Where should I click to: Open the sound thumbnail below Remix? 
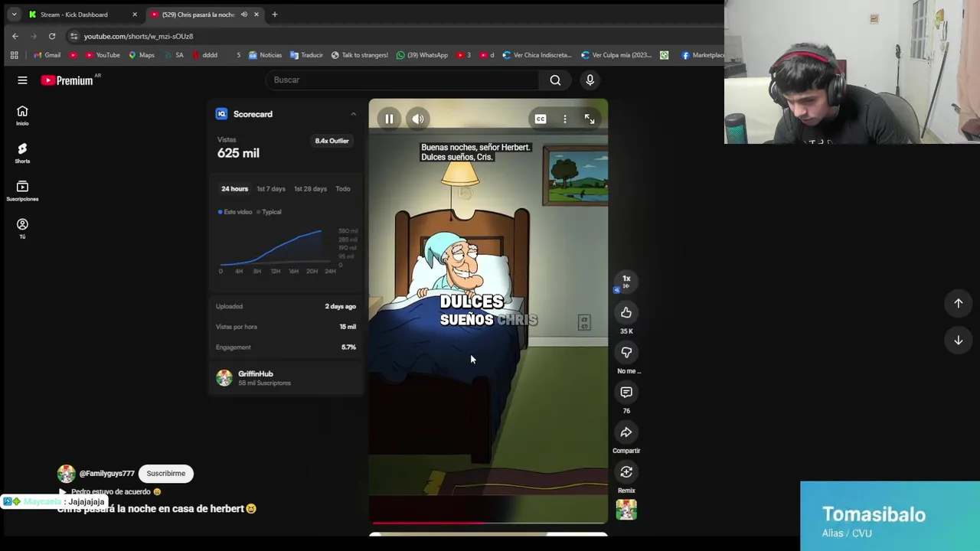click(626, 510)
